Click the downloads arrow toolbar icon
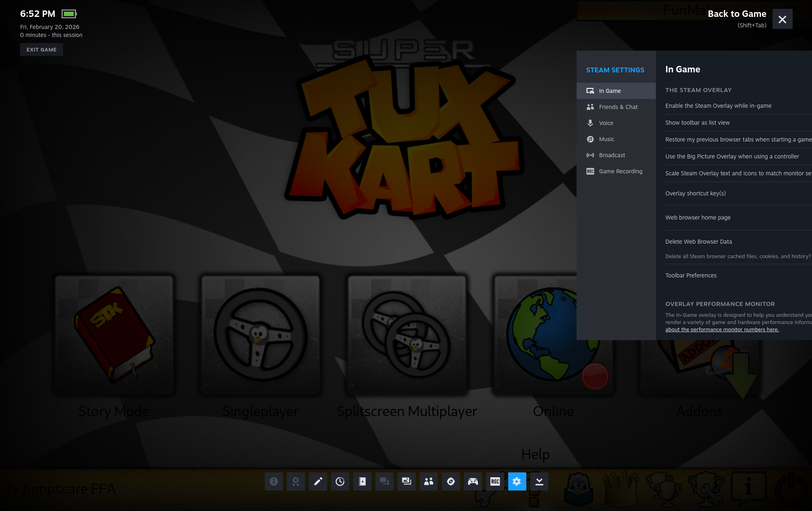 pos(539,481)
